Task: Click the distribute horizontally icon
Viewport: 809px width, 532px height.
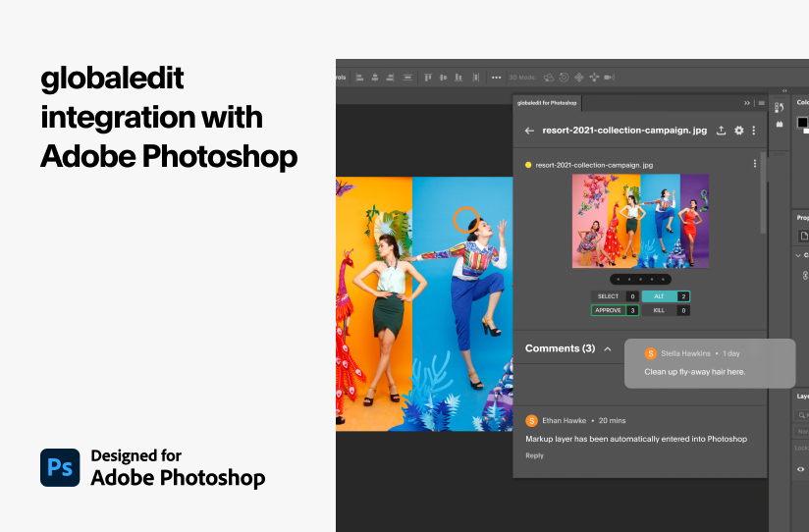Action: click(x=476, y=78)
